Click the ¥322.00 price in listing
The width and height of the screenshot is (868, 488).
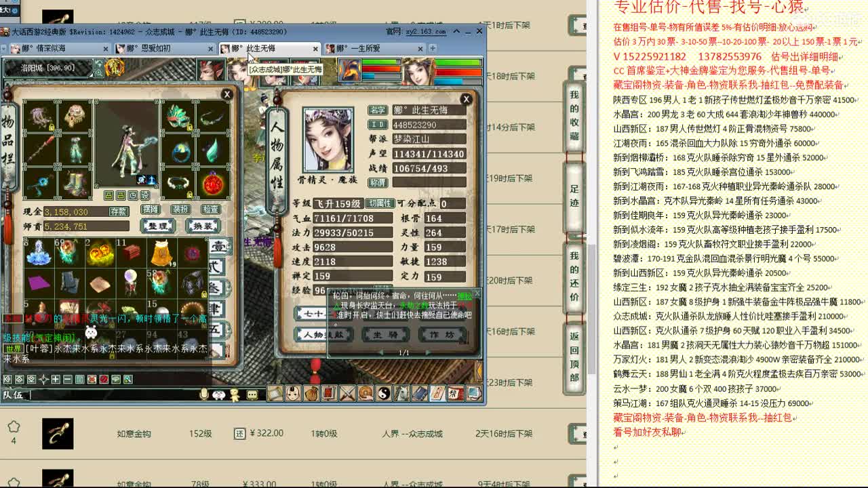click(266, 434)
